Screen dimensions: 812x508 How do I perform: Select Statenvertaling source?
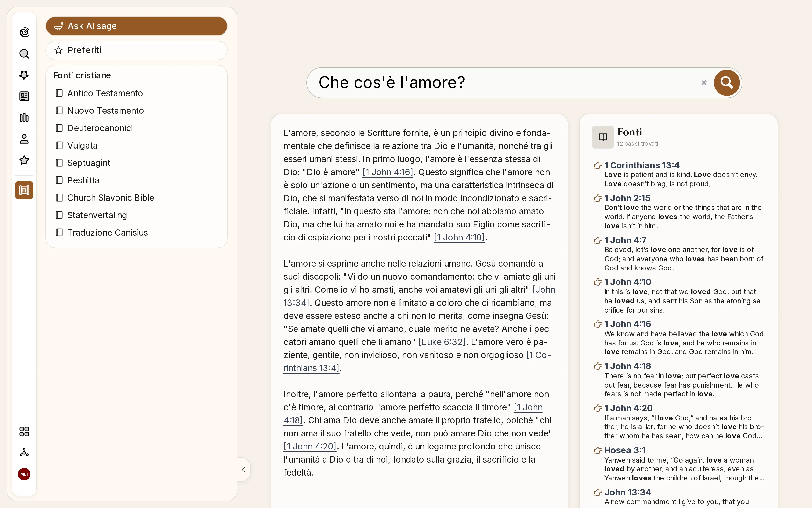(x=91, y=215)
